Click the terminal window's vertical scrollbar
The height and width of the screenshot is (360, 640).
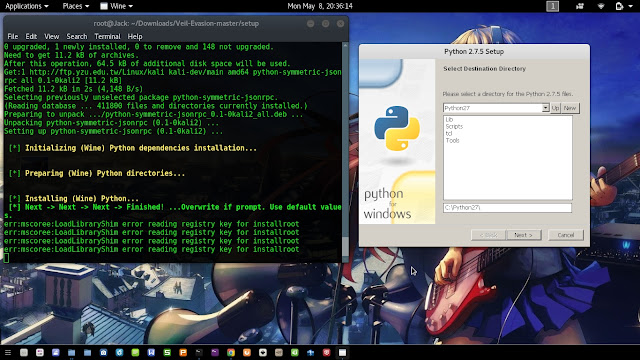point(345,151)
